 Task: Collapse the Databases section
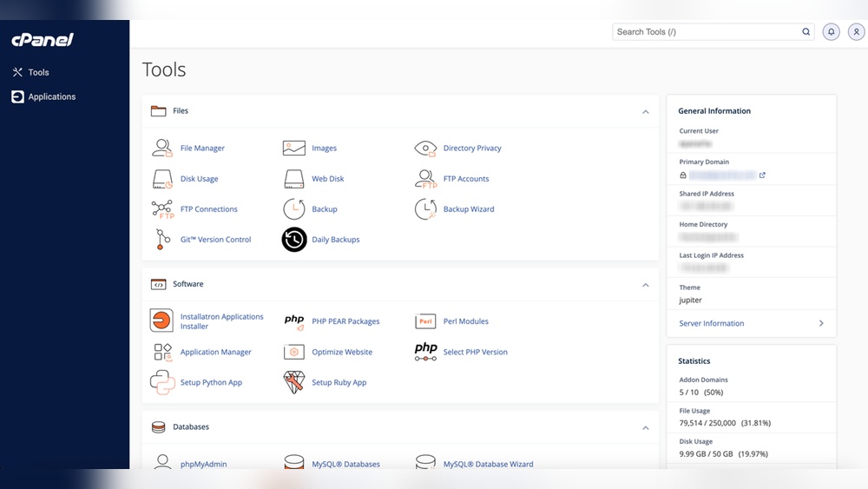point(646,428)
